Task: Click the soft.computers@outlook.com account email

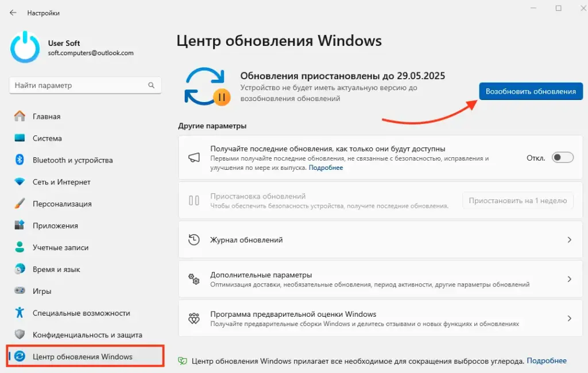Action: [x=91, y=53]
